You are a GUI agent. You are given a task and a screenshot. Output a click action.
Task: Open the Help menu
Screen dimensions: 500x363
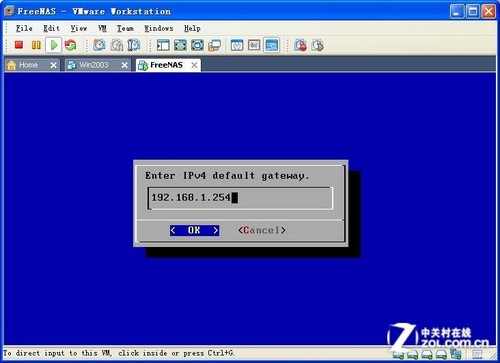pyautogui.click(x=192, y=28)
